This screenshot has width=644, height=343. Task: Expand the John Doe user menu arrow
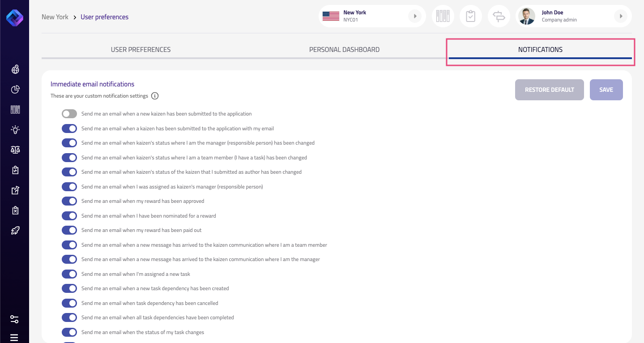tap(620, 17)
